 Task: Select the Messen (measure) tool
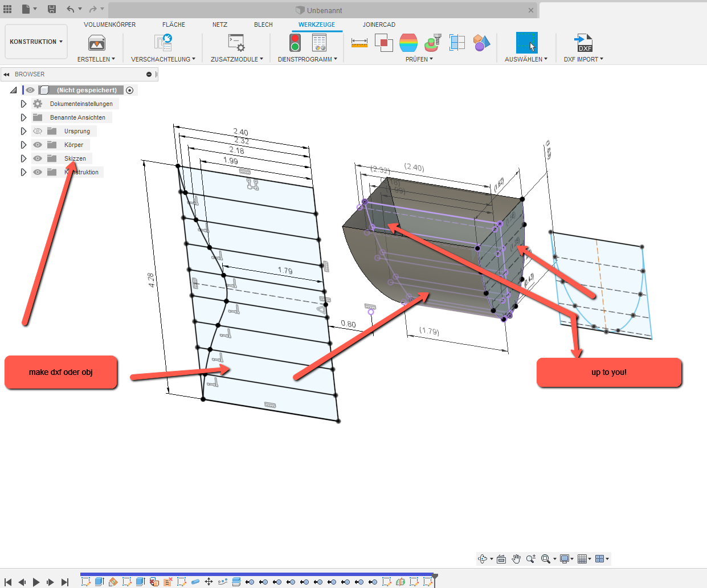[359, 42]
